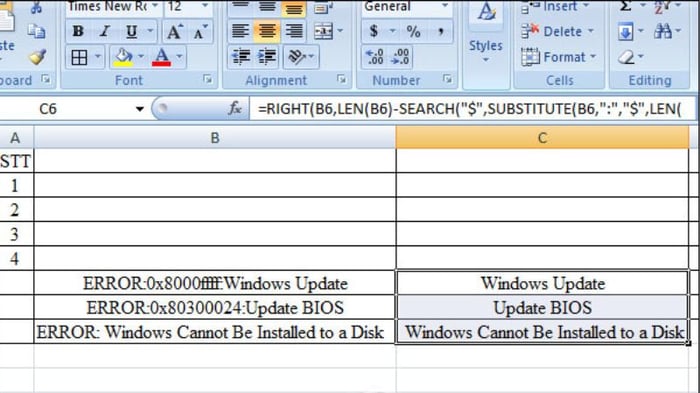Viewport: 700px width, 393px height.
Task: Toggle Center horizontal alignment
Action: tap(267, 31)
